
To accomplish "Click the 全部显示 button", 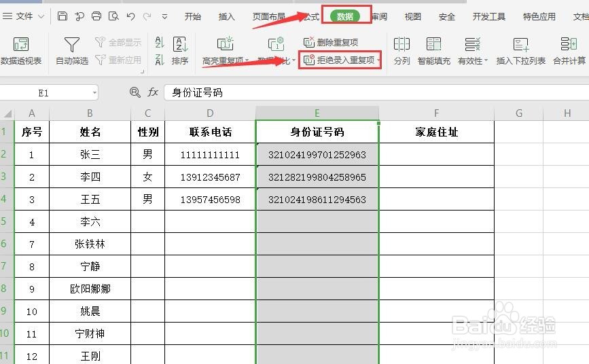I will tap(118, 43).
